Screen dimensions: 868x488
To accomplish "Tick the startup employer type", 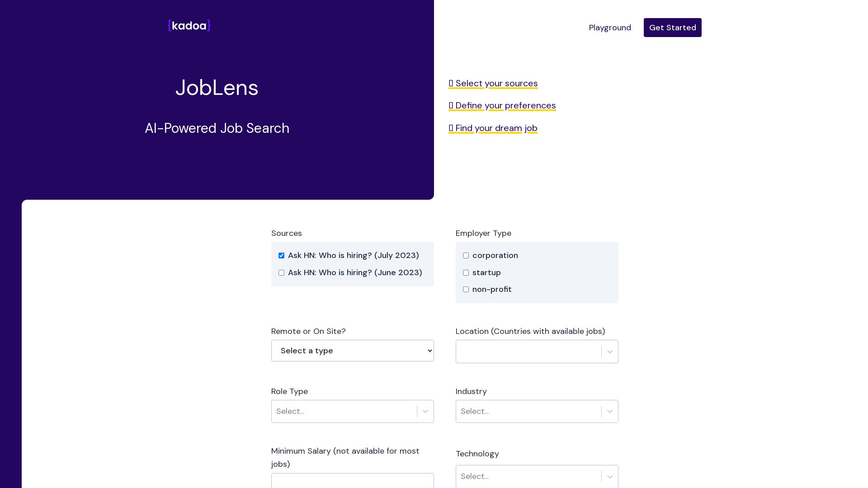I will point(466,273).
